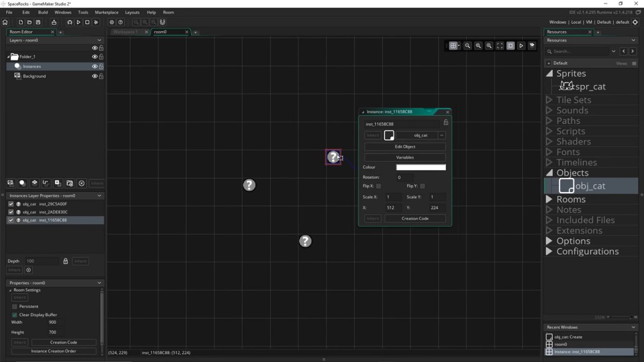The width and height of the screenshot is (644, 362).
Task: Switch to the Workspace 1 tab
Action: [x=126, y=32]
